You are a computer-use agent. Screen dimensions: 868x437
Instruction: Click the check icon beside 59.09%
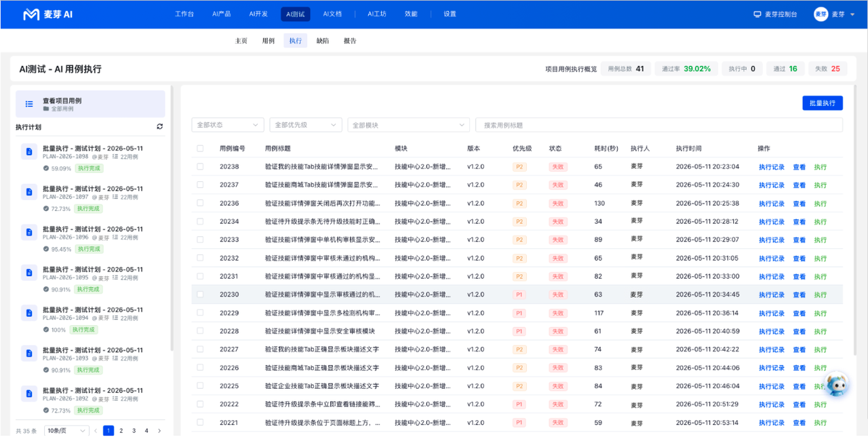click(x=45, y=168)
